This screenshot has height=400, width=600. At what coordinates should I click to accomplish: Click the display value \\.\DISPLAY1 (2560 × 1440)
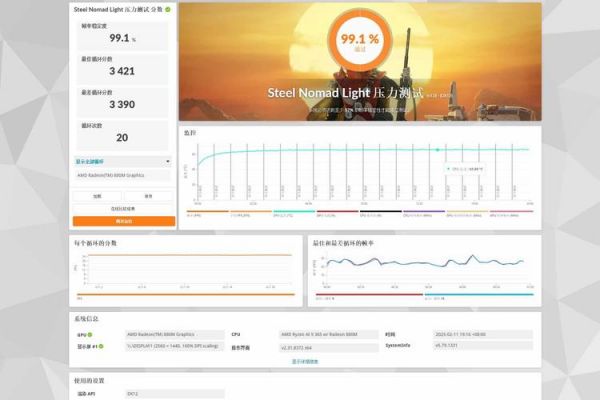coord(174,346)
